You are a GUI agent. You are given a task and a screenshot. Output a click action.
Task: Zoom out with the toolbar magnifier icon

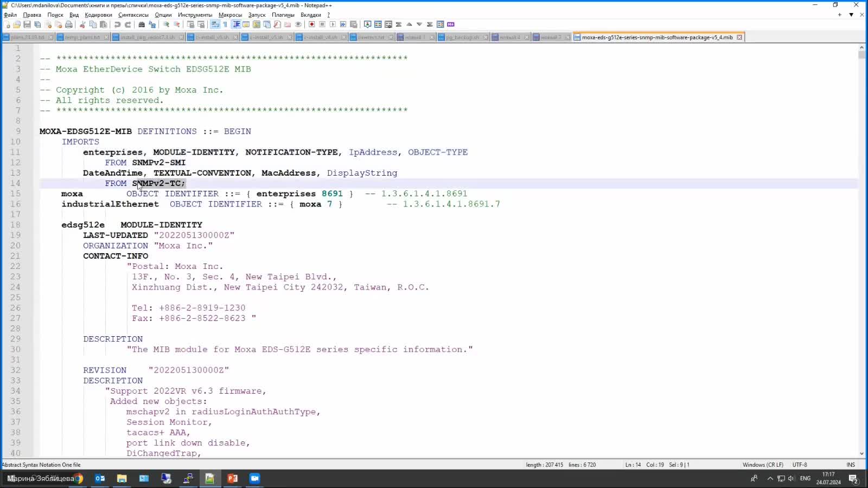(176, 24)
